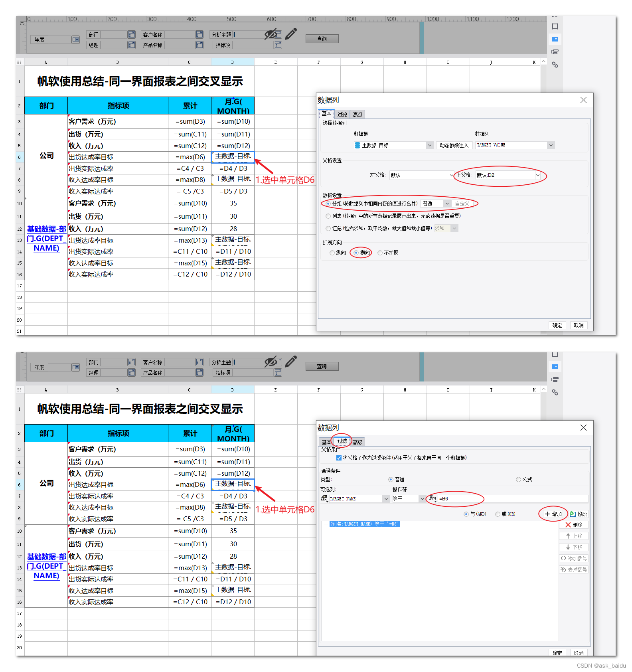
Task: Click 修改 modify condition button
Action: pyautogui.click(x=578, y=514)
